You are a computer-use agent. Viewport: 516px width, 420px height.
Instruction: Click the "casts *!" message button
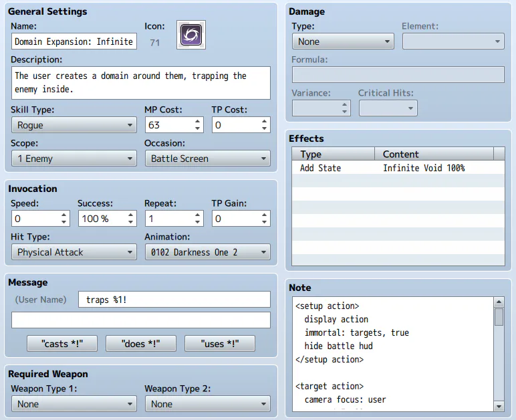coord(62,344)
